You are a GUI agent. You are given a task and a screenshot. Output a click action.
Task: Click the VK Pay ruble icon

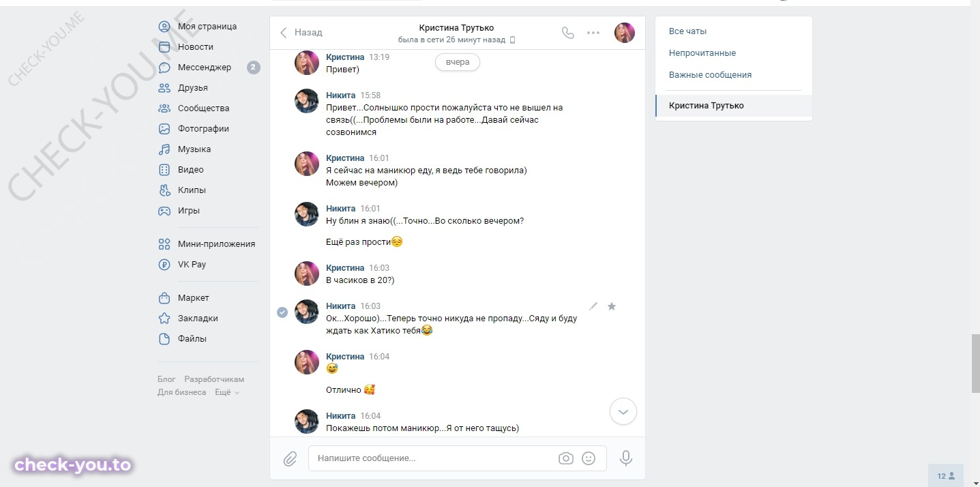coord(164,265)
